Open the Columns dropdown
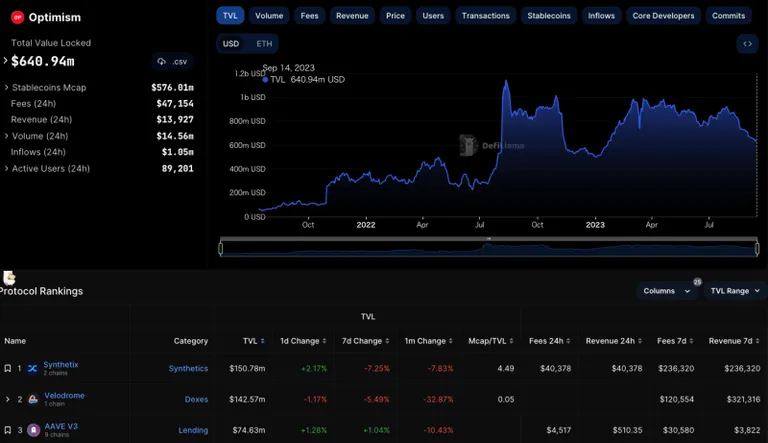The width and height of the screenshot is (768, 443). pyautogui.click(x=667, y=291)
